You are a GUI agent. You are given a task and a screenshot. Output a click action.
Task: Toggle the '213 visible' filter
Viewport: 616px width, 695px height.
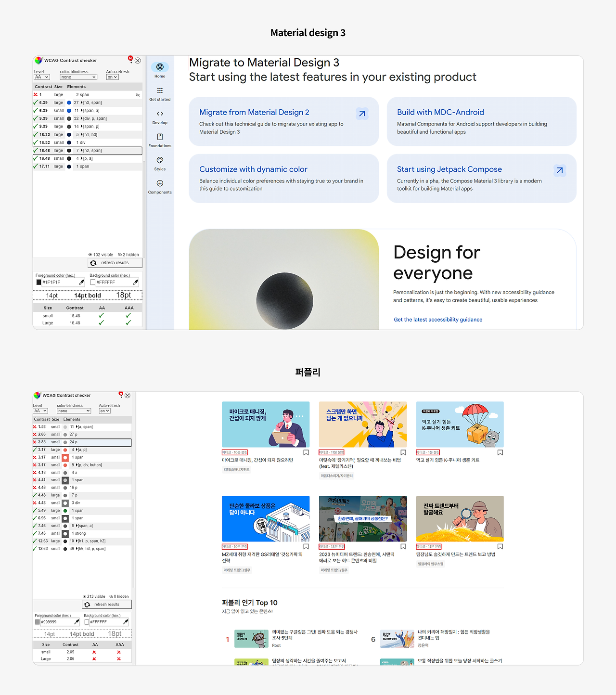(x=94, y=596)
